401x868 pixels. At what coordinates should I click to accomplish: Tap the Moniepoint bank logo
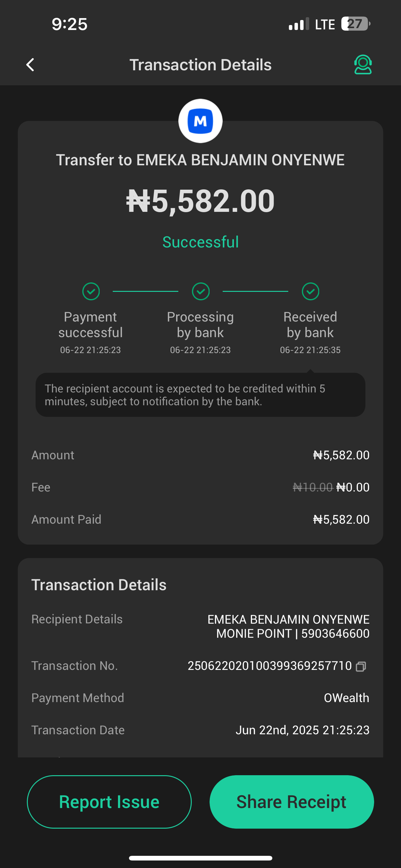(x=200, y=121)
